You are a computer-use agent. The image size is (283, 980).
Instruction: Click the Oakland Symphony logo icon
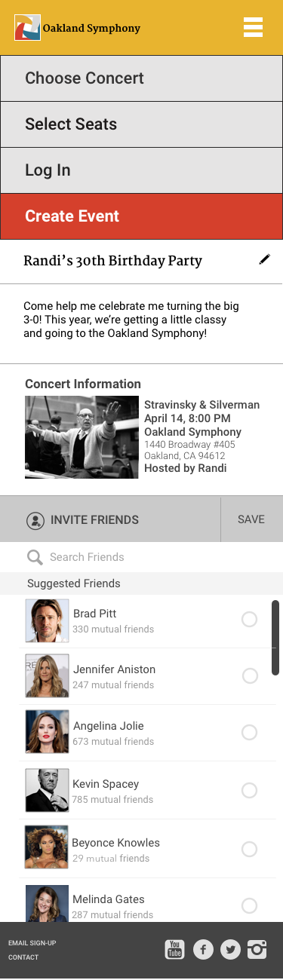(x=28, y=28)
